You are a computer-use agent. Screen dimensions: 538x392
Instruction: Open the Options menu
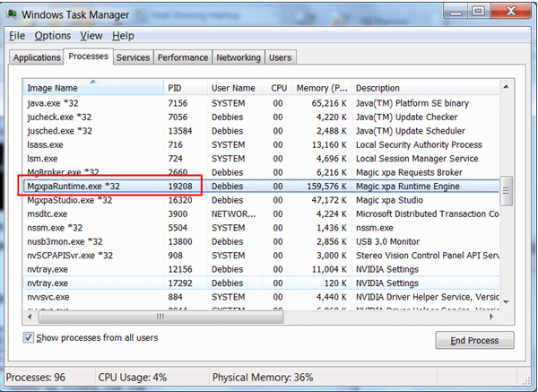click(52, 36)
